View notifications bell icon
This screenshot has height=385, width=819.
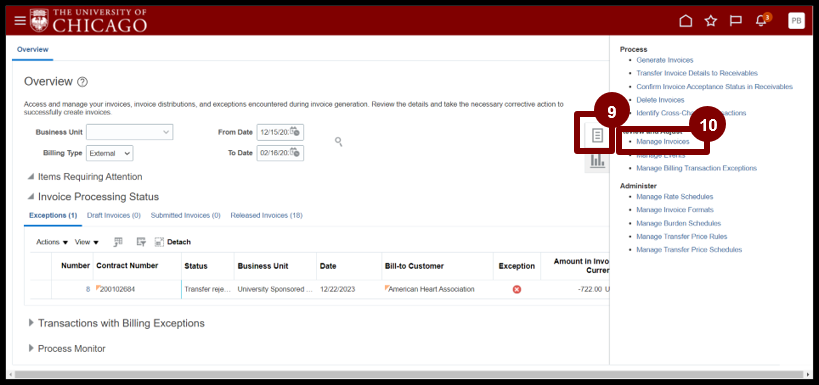coord(760,21)
